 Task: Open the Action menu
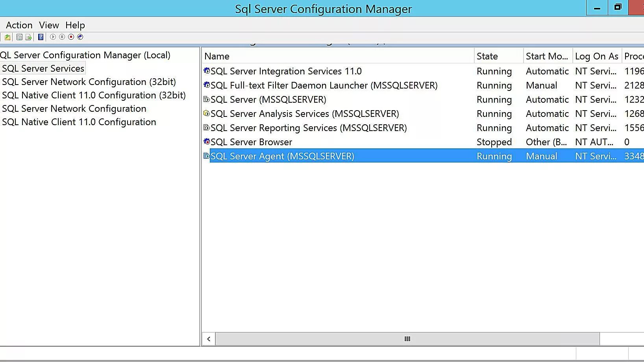coord(19,25)
